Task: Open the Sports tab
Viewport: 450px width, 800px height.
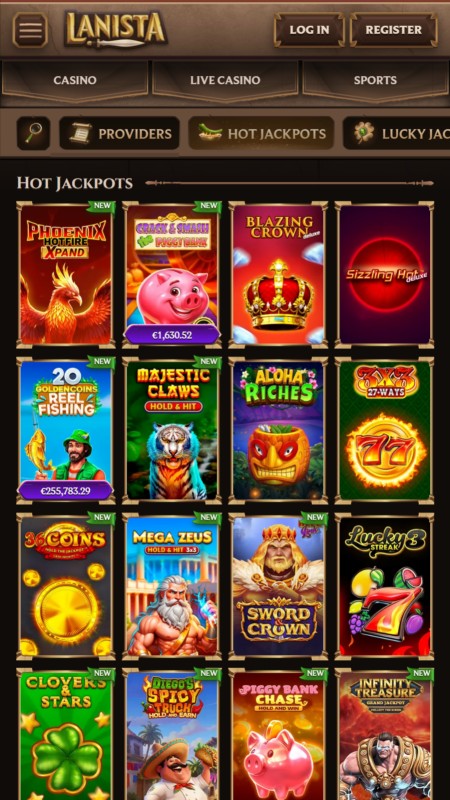Action: point(376,81)
